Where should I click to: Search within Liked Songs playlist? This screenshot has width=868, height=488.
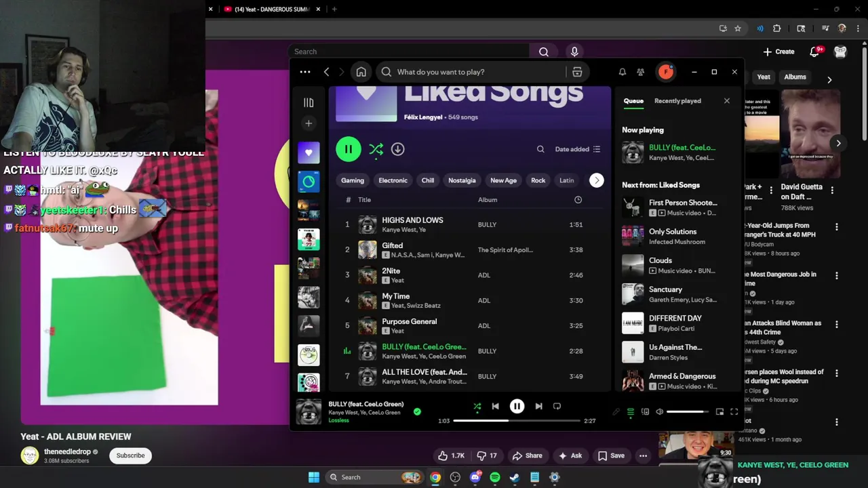(x=540, y=149)
